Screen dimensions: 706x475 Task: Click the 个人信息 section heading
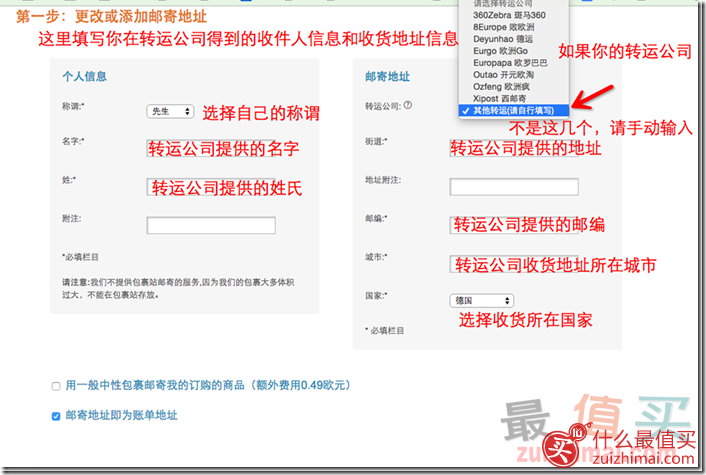coord(85,76)
